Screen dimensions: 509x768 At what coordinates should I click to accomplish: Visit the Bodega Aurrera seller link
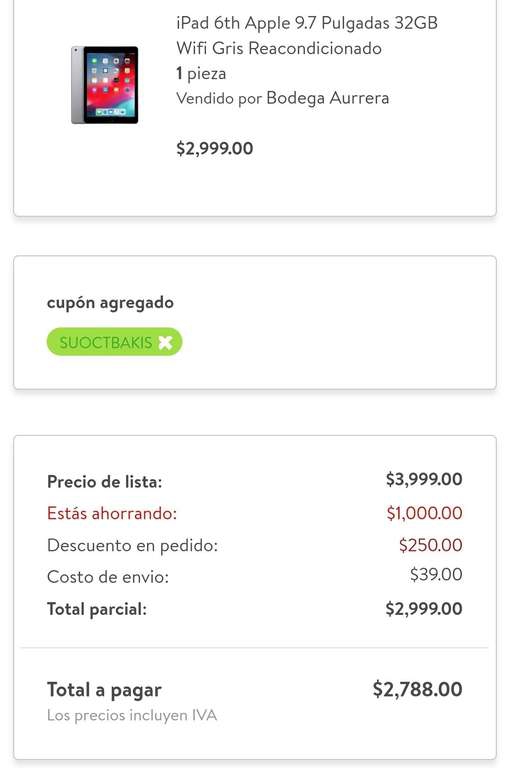point(327,98)
